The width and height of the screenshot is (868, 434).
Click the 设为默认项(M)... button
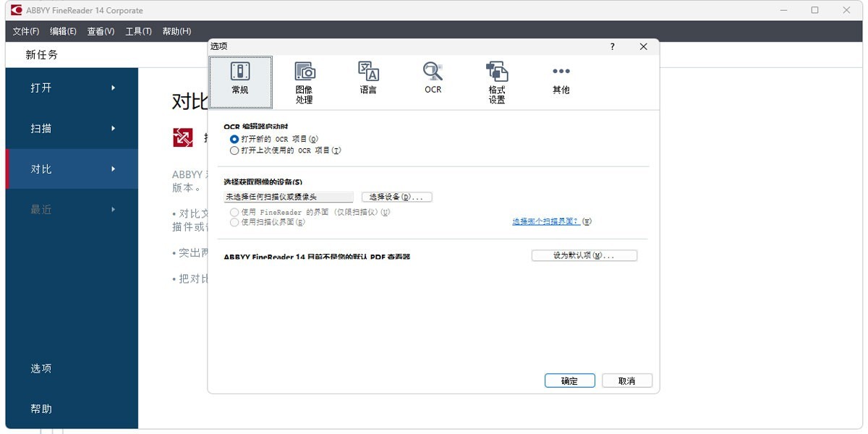pyautogui.click(x=584, y=256)
